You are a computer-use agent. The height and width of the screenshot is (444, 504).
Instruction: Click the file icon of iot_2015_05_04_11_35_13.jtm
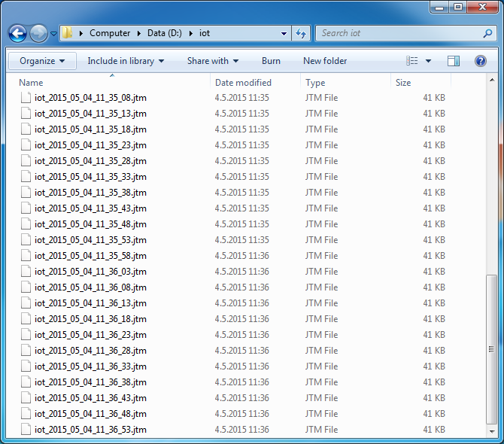[x=26, y=114]
